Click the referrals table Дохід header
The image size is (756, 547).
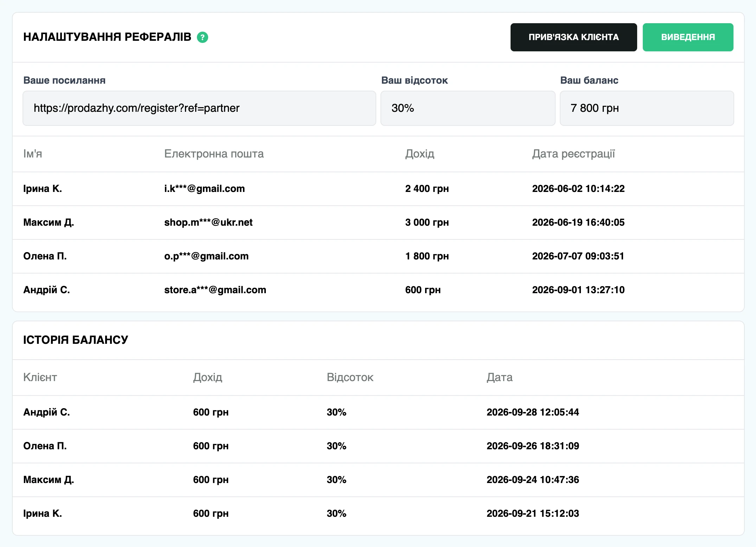point(419,154)
